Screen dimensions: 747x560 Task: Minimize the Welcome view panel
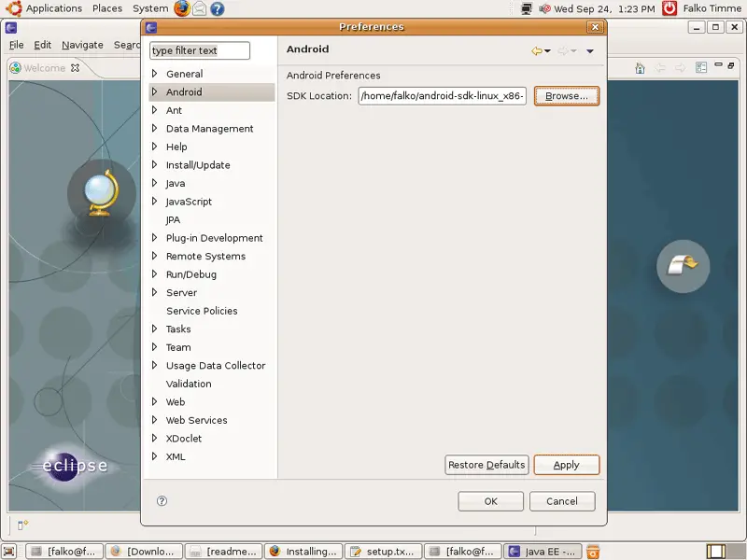[x=718, y=64]
